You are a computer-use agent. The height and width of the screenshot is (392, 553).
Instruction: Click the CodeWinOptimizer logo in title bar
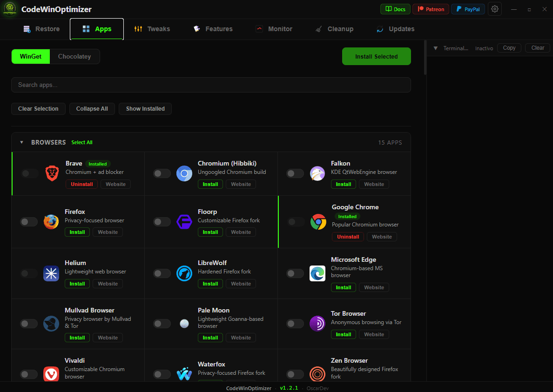tap(10, 9)
